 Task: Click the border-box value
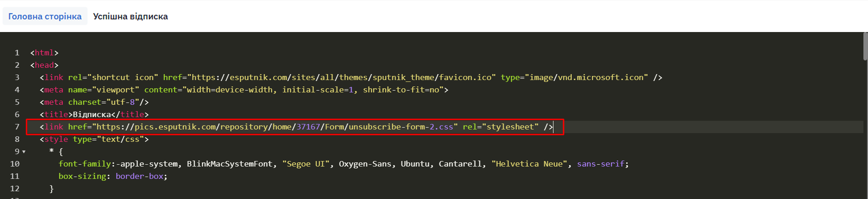139,176
